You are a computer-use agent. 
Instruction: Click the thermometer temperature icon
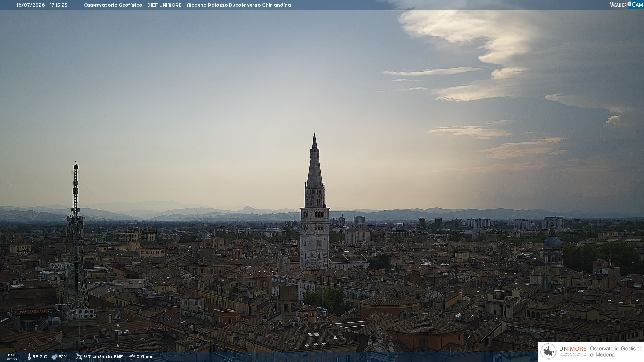coord(29,357)
